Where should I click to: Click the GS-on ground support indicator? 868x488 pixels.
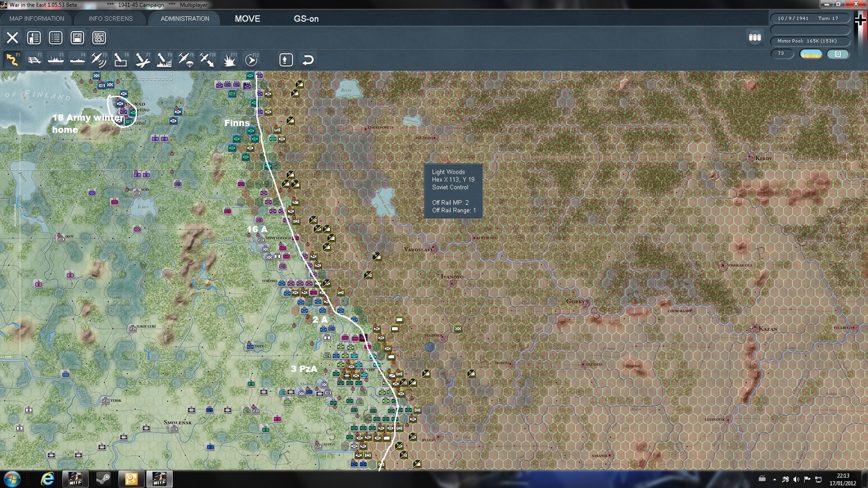[x=306, y=19]
